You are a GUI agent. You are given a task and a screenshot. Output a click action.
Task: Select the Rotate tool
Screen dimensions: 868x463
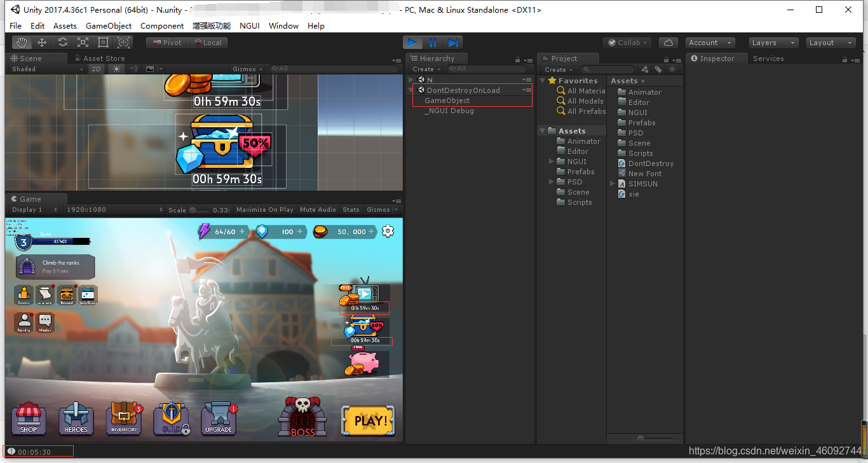pyautogui.click(x=62, y=43)
